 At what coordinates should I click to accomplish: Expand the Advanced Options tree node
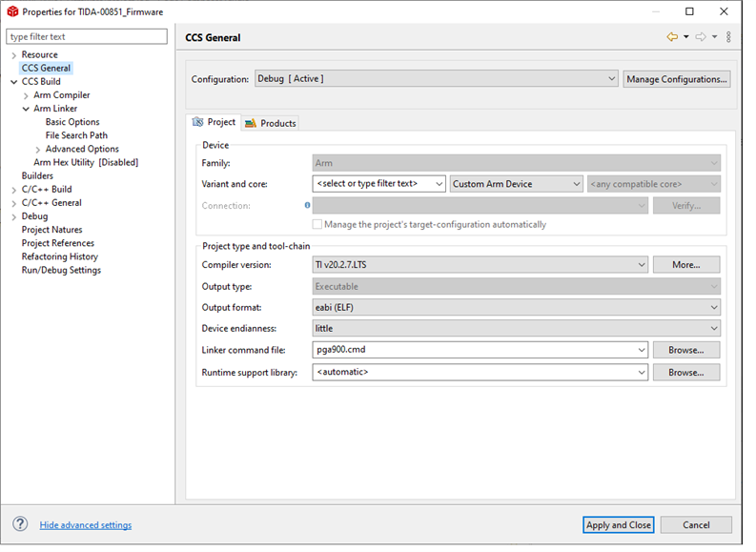click(37, 149)
